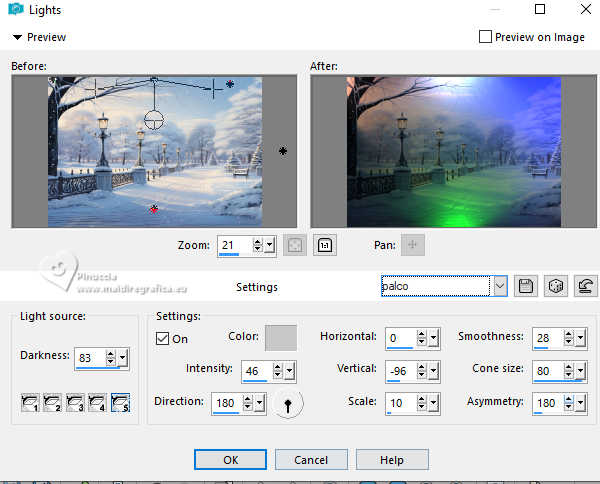Click the Fit to window zoom icon

pos(295,245)
